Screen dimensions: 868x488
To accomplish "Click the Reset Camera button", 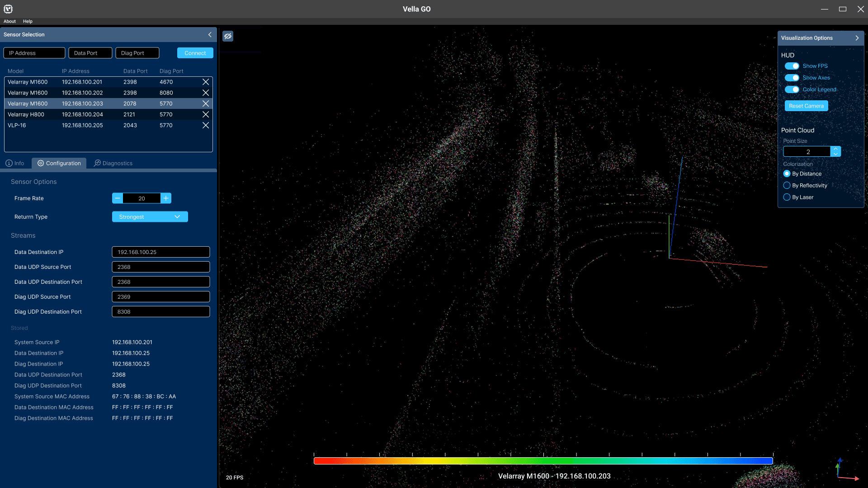I will tap(806, 106).
